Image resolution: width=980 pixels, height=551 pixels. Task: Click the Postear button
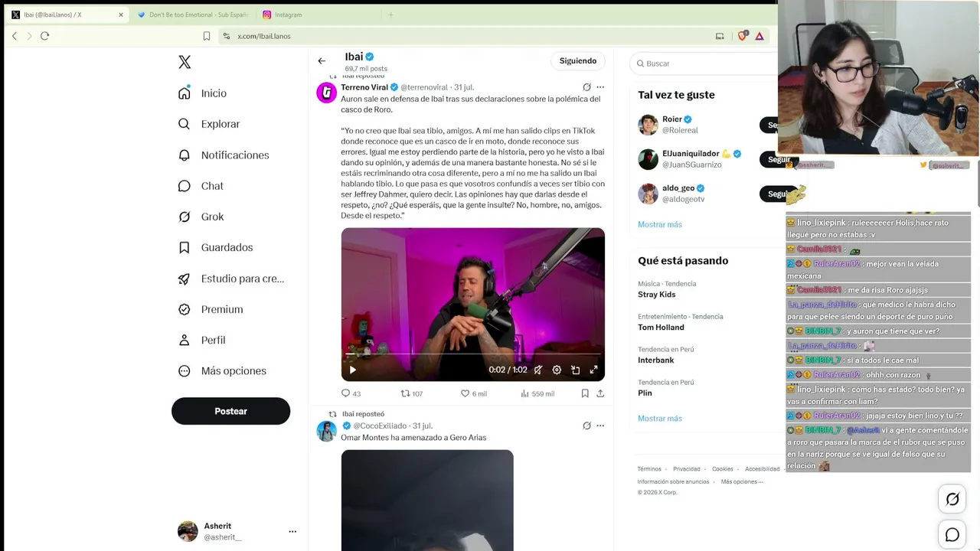coord(230,411)
